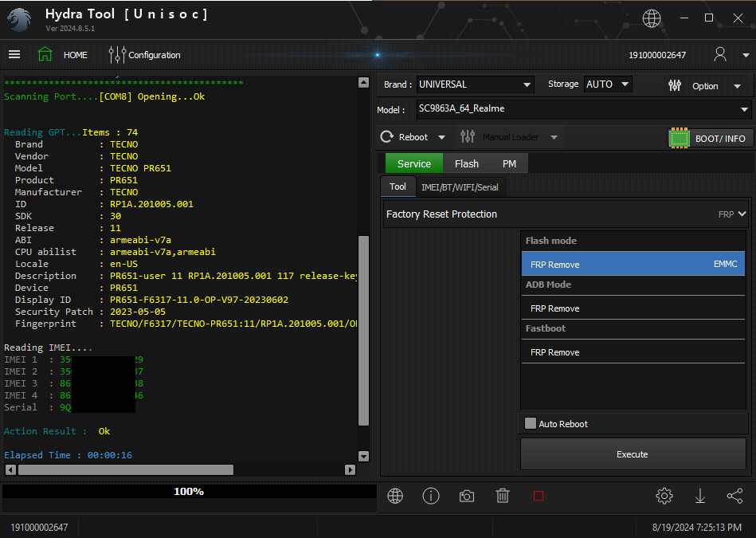The width and height of the screenshot is (756, 538).
Task: Click the Hydra dragon logo
Action: (x=20, y=20)
